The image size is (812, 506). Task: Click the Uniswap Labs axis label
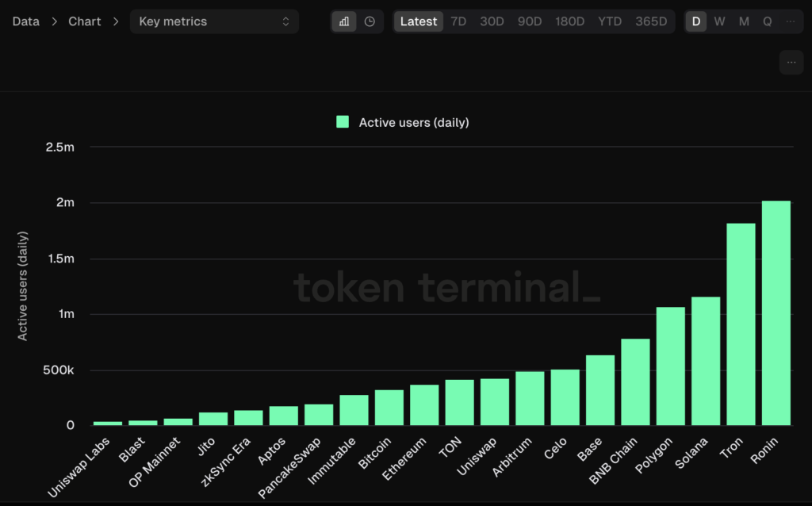click(x=79, y=467)
